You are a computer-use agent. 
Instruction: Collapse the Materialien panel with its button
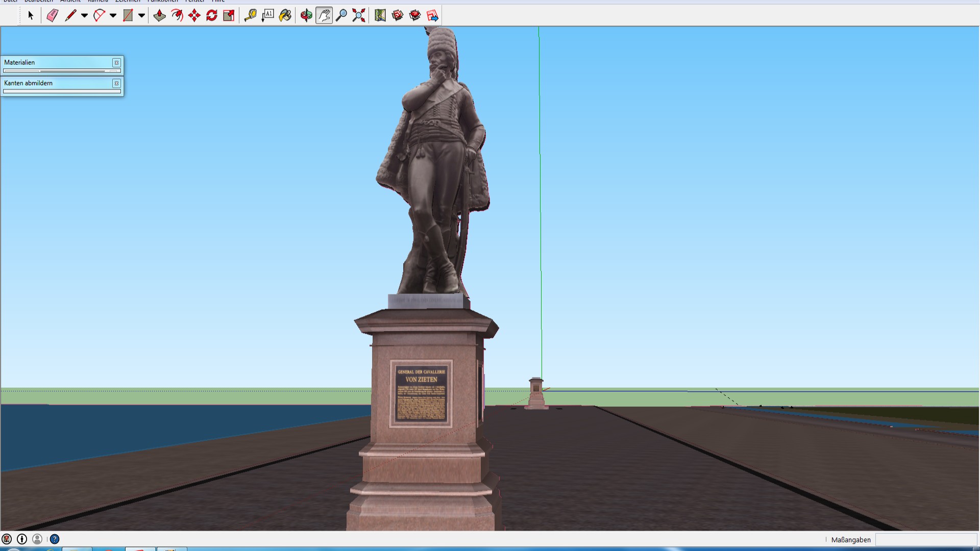tap(116, 63)
